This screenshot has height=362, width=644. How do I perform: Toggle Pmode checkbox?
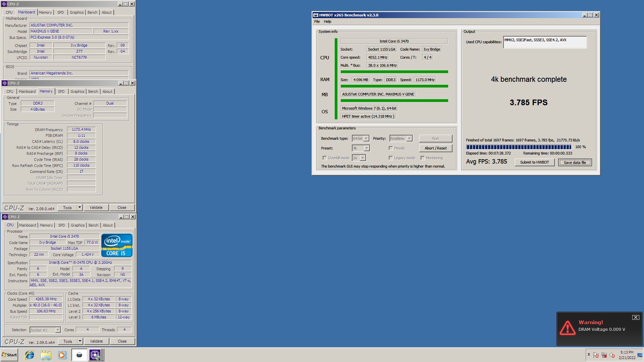pos(391,148)
